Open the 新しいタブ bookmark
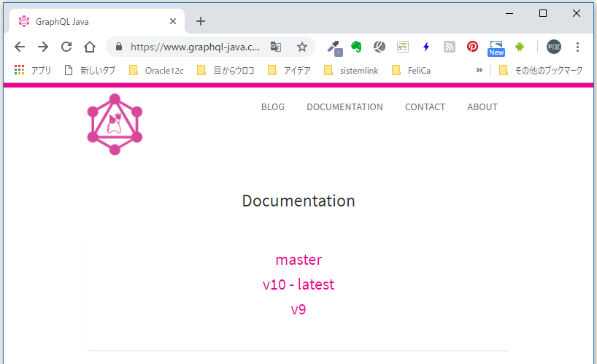The width and height of the screenshot is (597, 364). (90, 70)
